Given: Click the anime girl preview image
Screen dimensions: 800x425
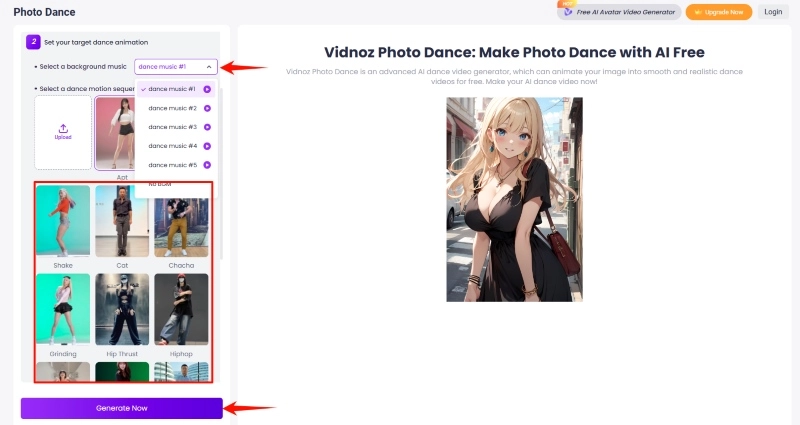Looking at the screenshot, I should click(514, 199).
